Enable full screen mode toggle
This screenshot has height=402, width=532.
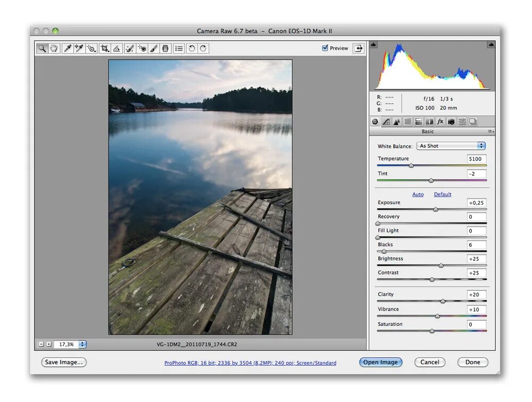point(359,48)
